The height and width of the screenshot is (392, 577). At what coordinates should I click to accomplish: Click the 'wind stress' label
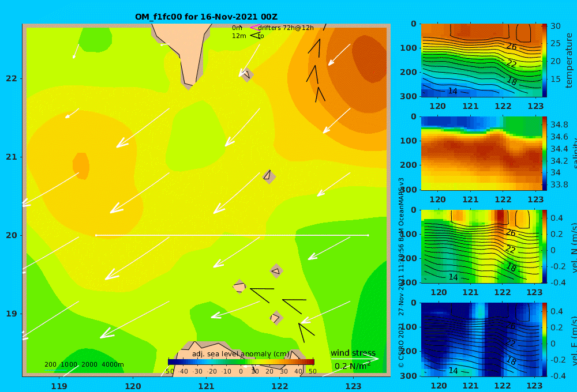click(353, 353)
